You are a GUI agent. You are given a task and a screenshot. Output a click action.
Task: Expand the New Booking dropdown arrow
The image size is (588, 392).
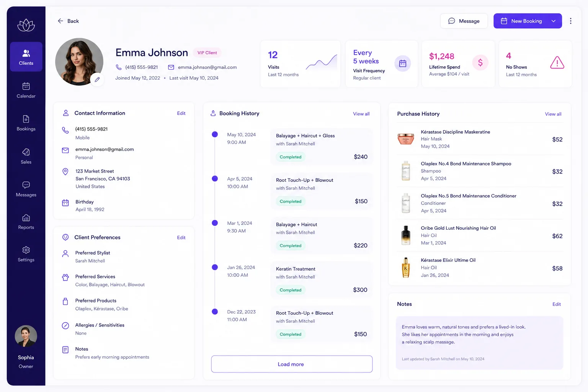[554, 21]
